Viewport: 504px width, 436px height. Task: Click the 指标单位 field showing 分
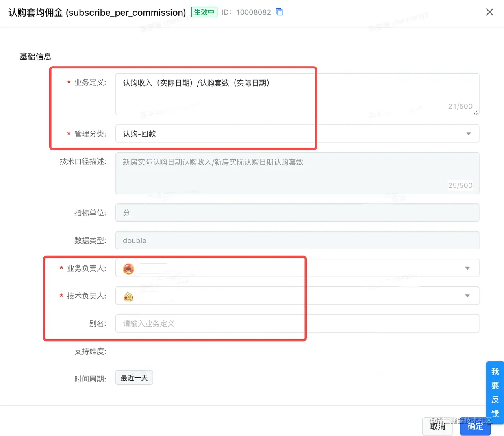(297, 213)
